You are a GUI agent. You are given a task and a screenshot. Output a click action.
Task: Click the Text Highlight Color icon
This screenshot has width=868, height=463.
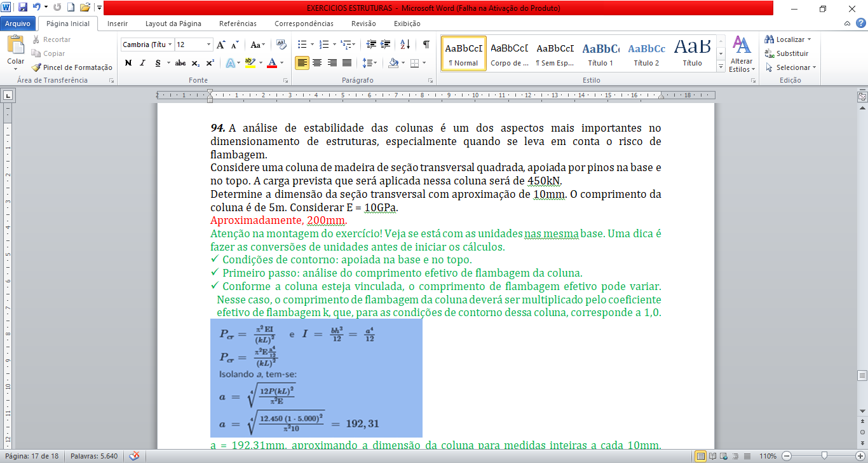pos(249,63)
